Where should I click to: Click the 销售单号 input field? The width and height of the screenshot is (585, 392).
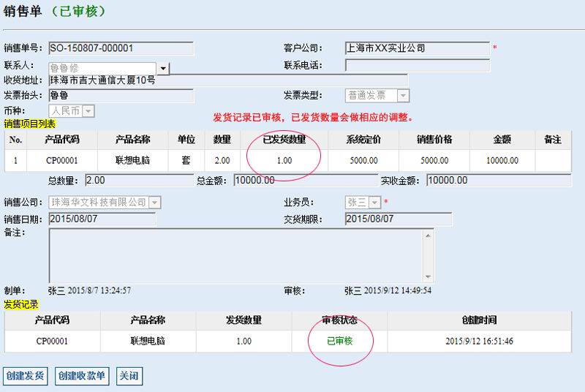click(121, 48)
